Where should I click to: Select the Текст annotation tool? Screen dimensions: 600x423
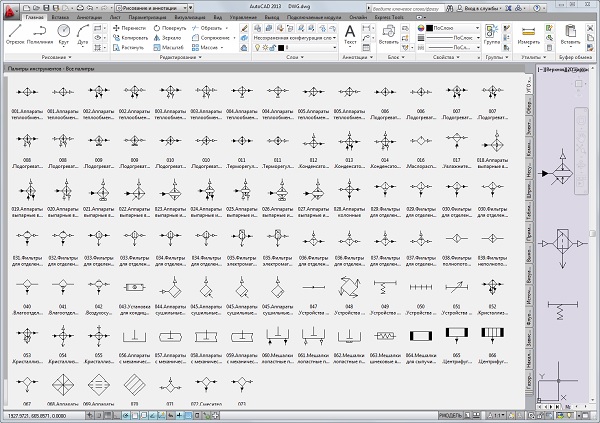coord(350,34)
